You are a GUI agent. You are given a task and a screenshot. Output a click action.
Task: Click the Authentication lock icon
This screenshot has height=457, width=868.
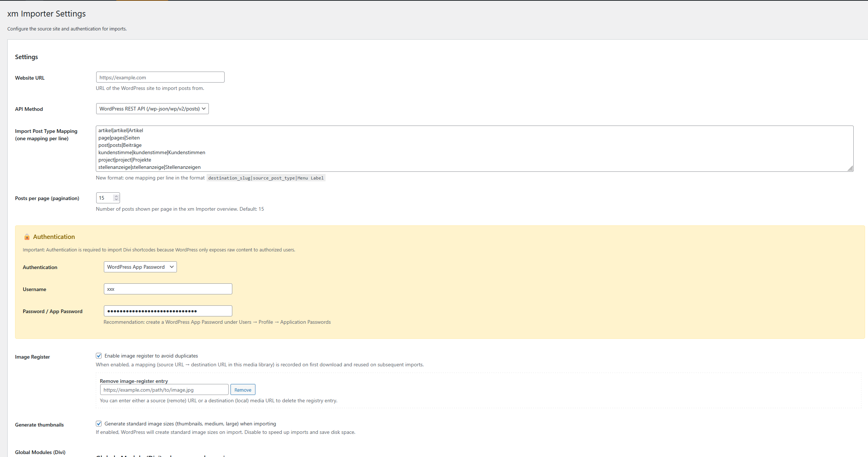pyautogui.click(x=27, y=237)
